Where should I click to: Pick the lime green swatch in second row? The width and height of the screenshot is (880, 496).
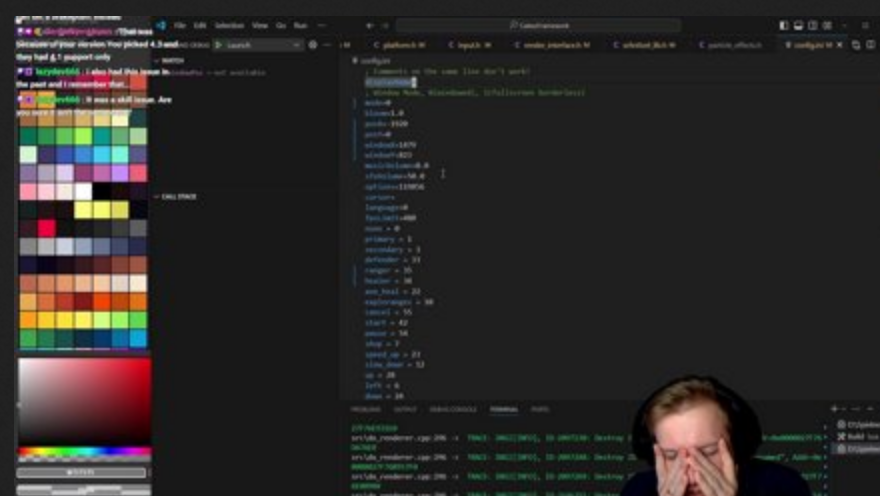click(83, 136)
